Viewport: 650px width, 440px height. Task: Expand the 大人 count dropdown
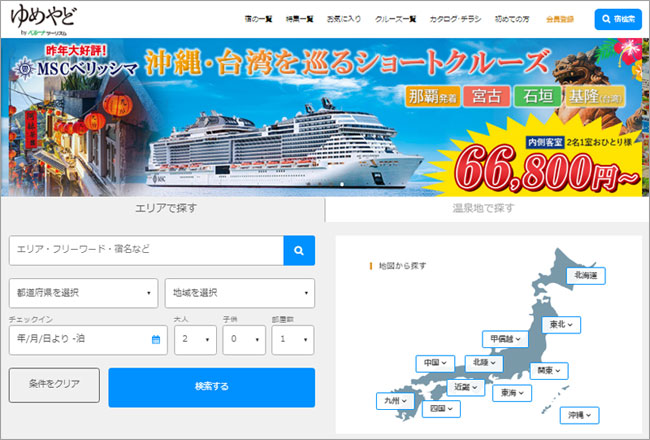pos(195,340)
